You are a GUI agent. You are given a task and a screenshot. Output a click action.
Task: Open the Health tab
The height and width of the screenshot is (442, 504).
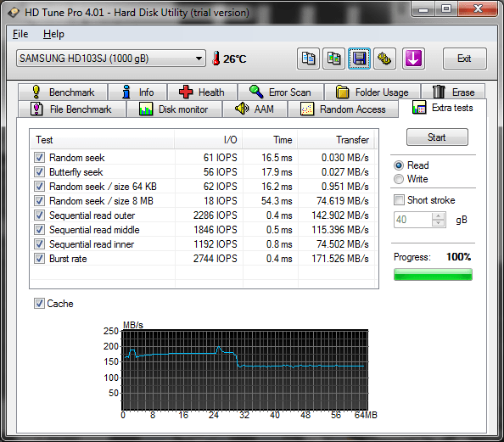pyautogui.click(x=202, y=92)
